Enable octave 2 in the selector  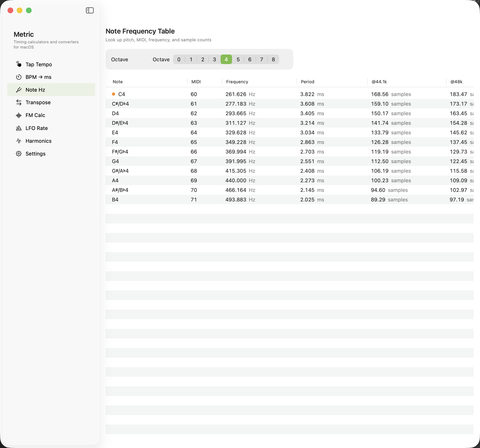203,59
